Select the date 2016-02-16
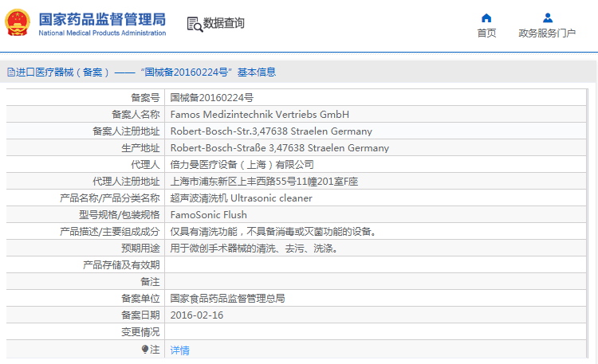This screenshot has width=598, height=364. point(197,315)
